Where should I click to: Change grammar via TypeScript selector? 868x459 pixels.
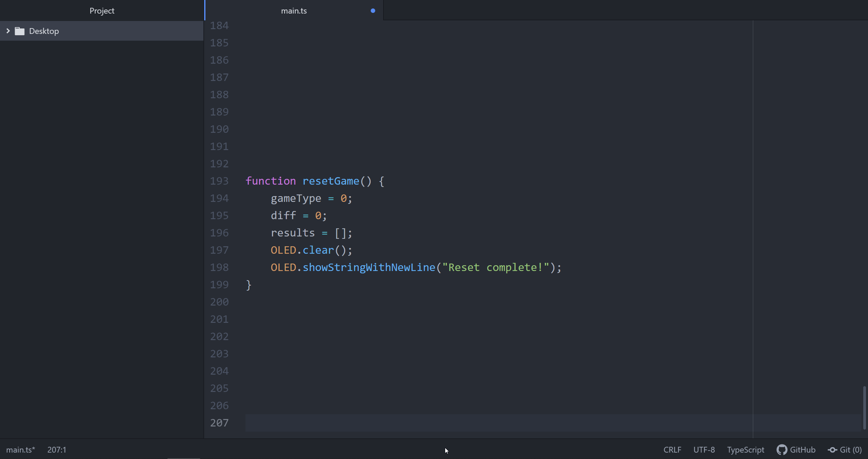[745, 450]
